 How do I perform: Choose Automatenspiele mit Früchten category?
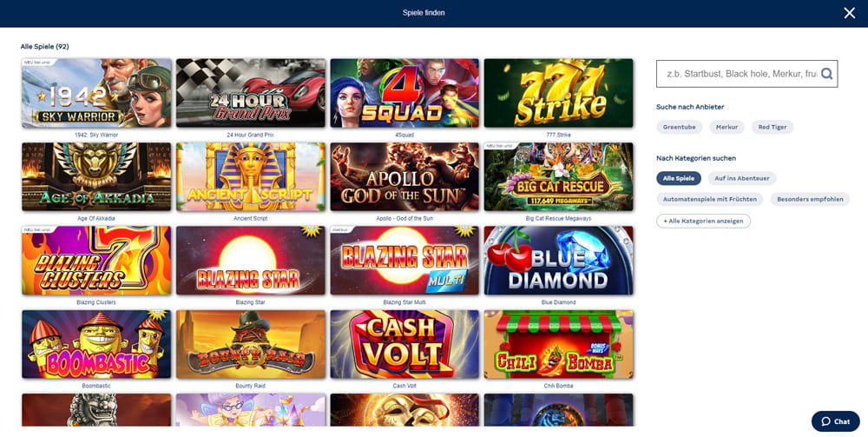(710, 200)
